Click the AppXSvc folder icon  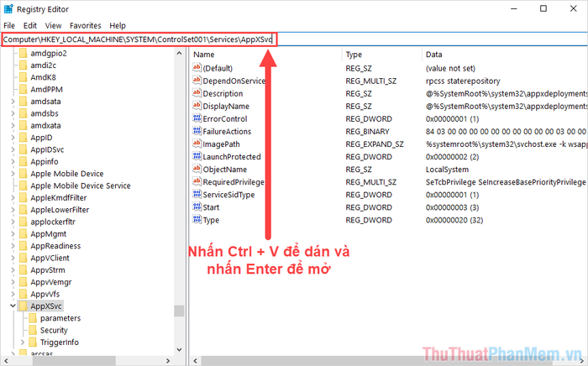pos(24,306)
